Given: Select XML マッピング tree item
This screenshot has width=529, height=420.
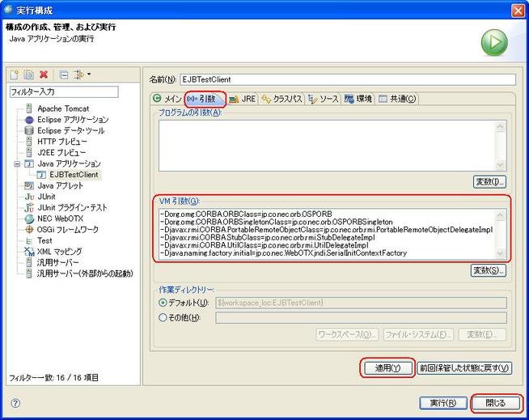Looking at the screenshot, I should (59, 252).
